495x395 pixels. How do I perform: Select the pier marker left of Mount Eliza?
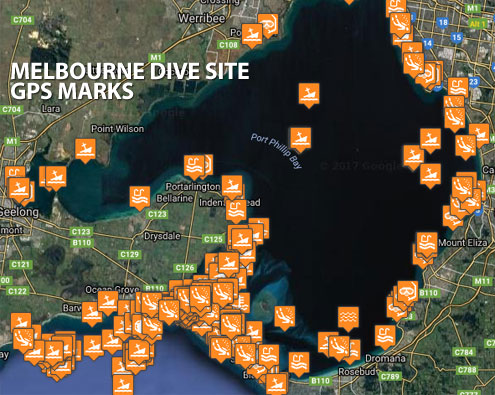pyautogui.click(x=427, y=243)
